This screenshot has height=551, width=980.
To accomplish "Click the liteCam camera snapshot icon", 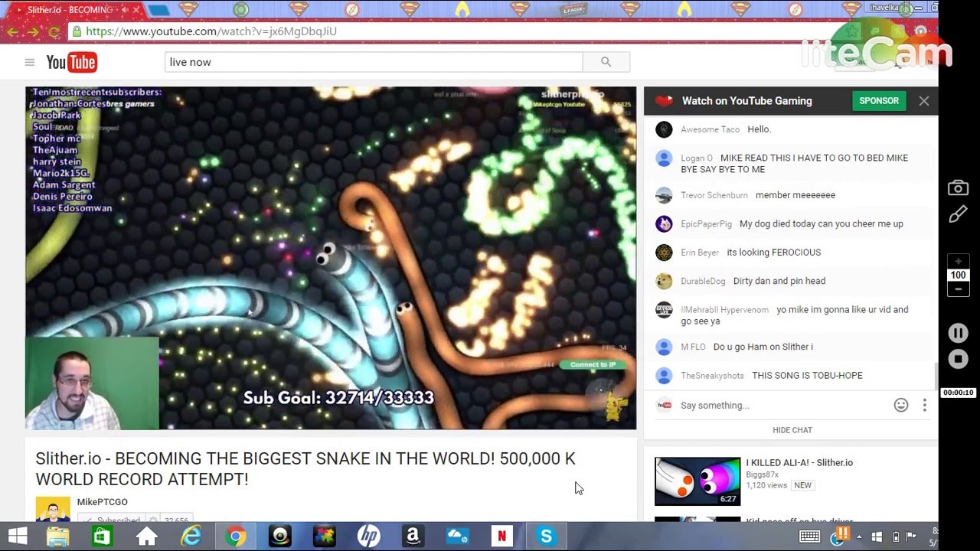I will (958, 188).
